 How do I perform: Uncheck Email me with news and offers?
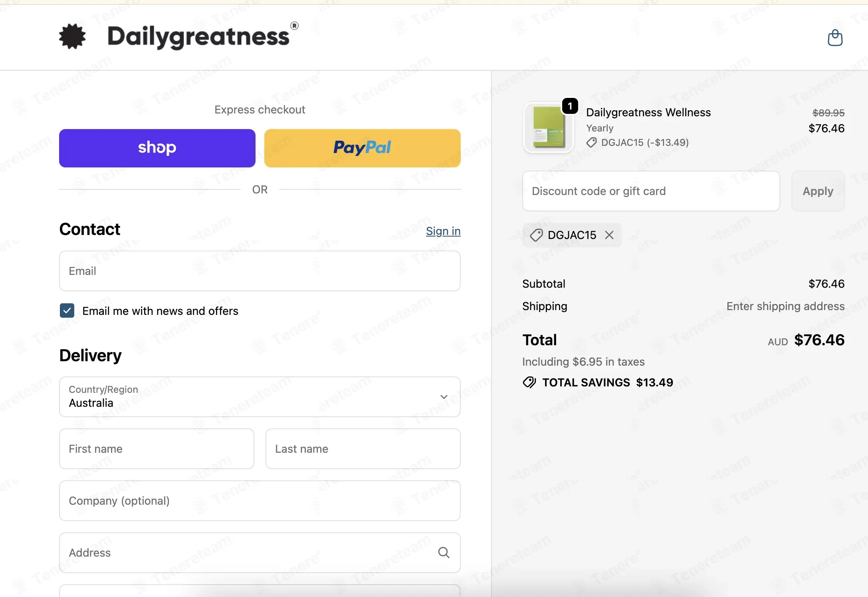67,310
